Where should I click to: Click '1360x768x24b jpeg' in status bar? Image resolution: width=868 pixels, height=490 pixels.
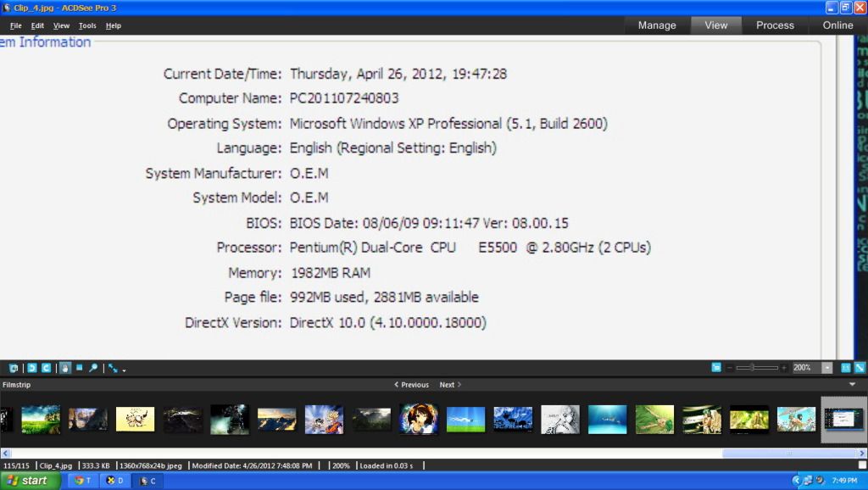click(x=151, y=465)
